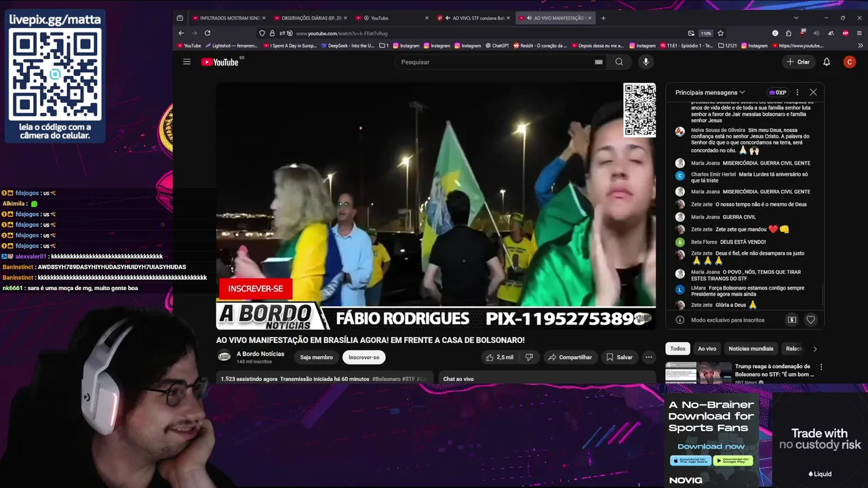Advance filter chips with right chevron

pyautogui.click(x=814, y=348)
